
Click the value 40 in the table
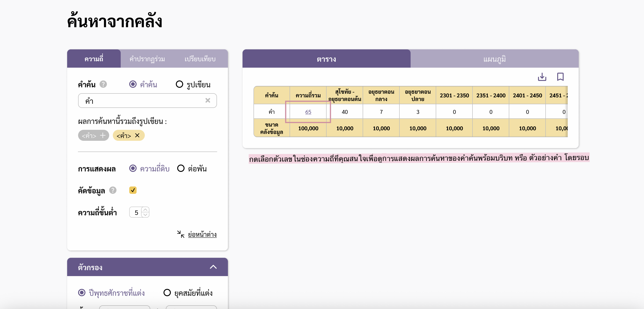coord(345,112)
